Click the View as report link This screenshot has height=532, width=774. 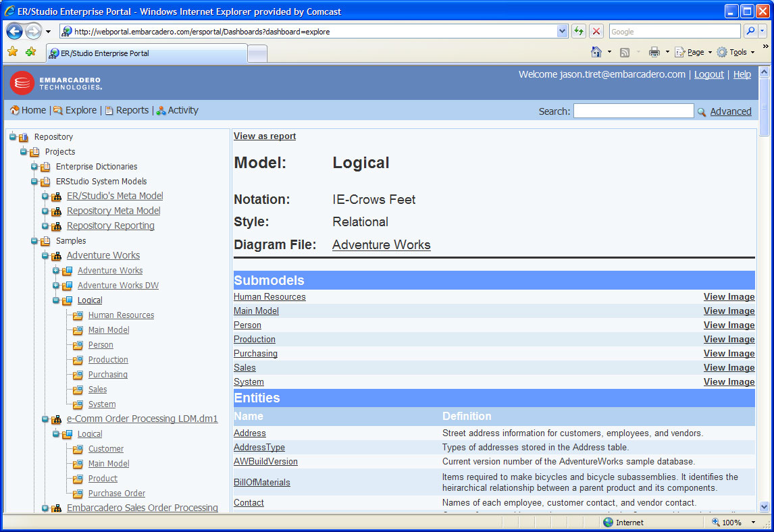[x=265, y=136]
